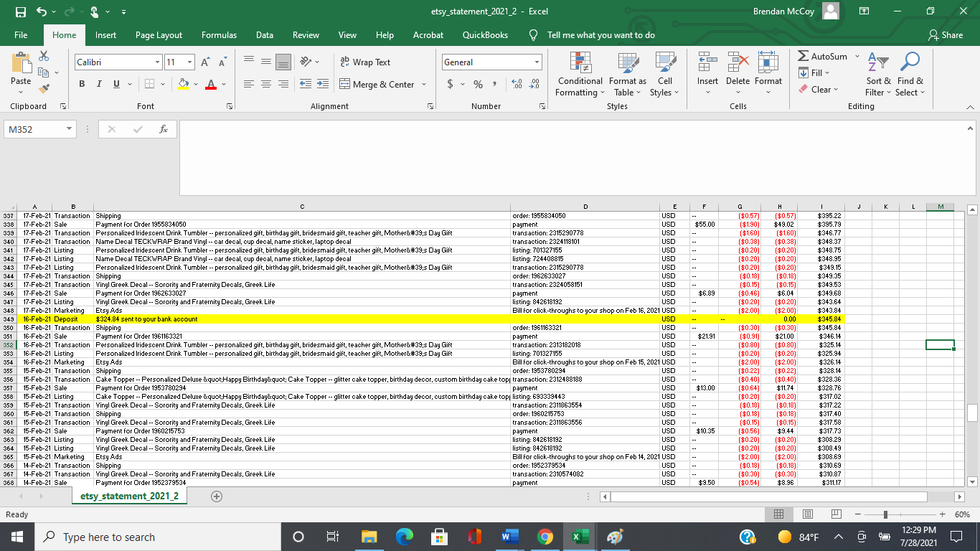Image resolution: width=980 pixels, height=551 pixels.
Task: Toggle Bold formatting
Action: click(x=82, y=84)
